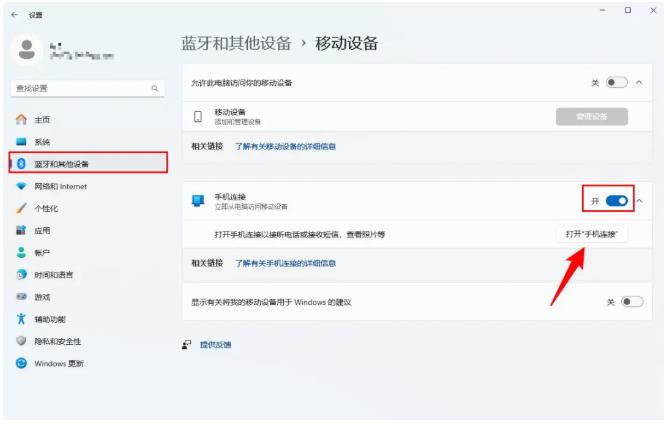Click 打开"手机连接" button
Viewport: 666px width, 425px height.
[591, 234]
